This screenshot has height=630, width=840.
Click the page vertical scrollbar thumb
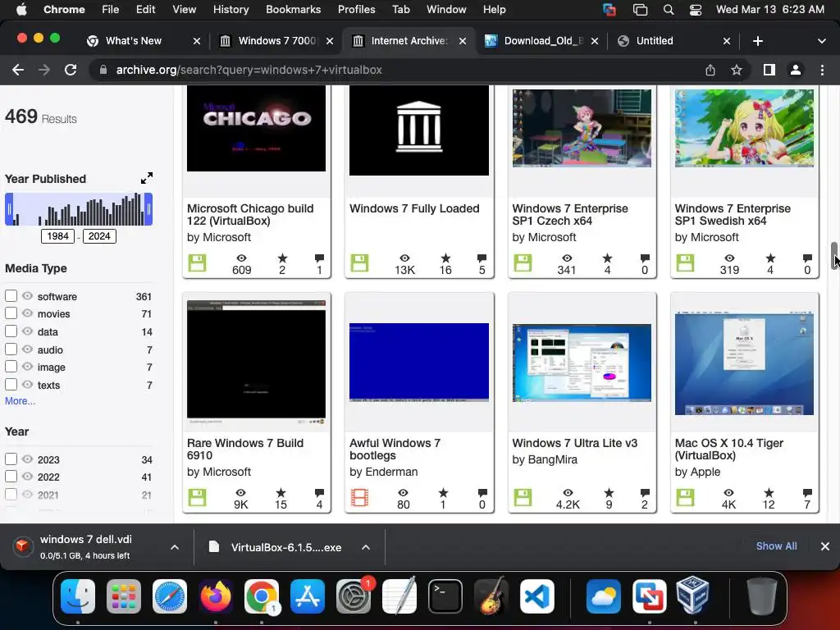click(834, 256)
